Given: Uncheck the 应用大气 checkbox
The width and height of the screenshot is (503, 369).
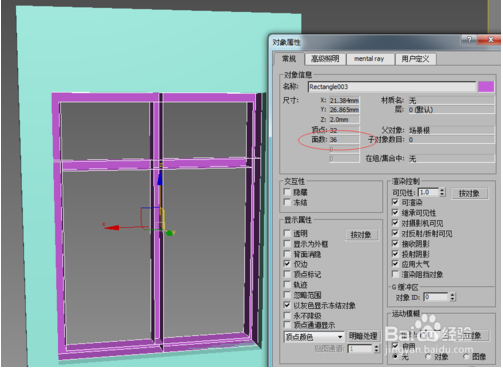Looking at the screenshot, I should pyautogui.click(x=395, y=264).
